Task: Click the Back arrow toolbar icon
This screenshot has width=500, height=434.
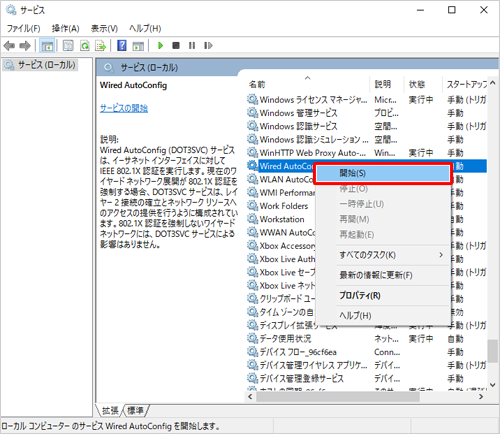Action: pos(9,45)
